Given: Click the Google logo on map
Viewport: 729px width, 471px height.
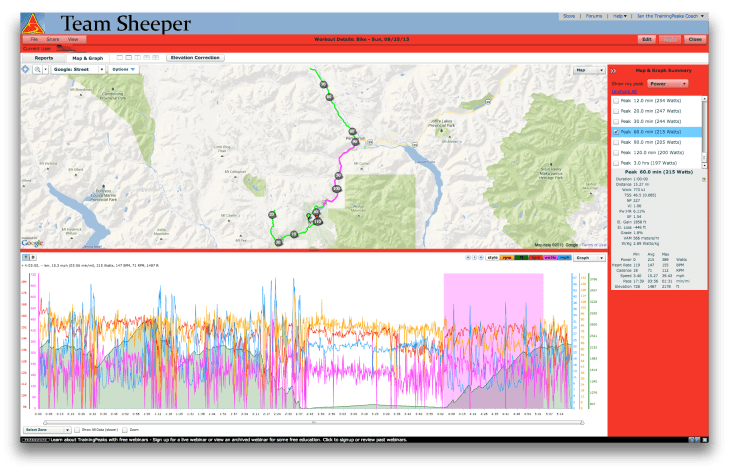Looking at the screenshot, I should point(32,243).
